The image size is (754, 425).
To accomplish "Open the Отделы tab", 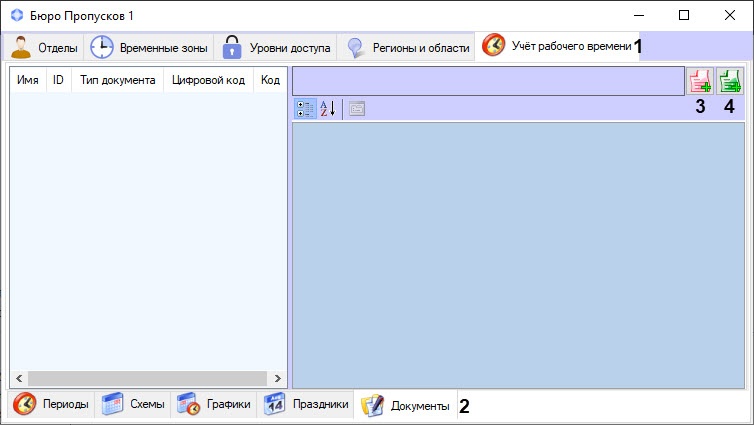I will [45, 47].
